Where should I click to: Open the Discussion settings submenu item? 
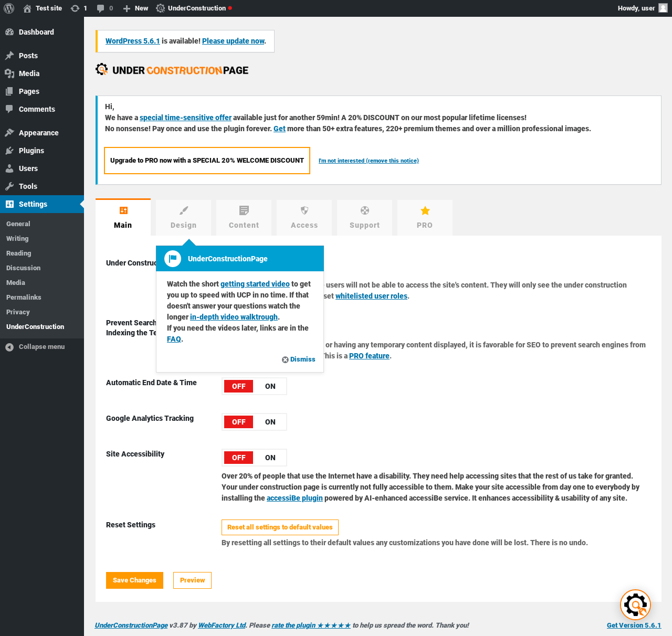click(24, 268)
